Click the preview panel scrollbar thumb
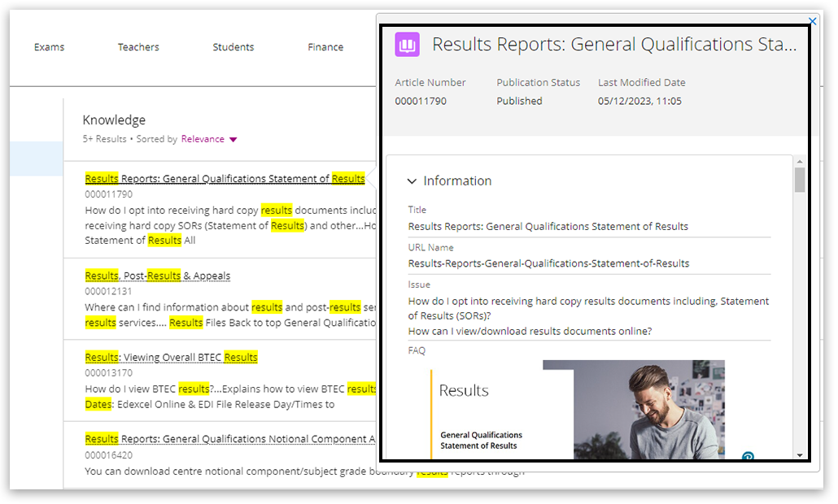This screenshot has height=504, width=838. click(x=800, y=180)
